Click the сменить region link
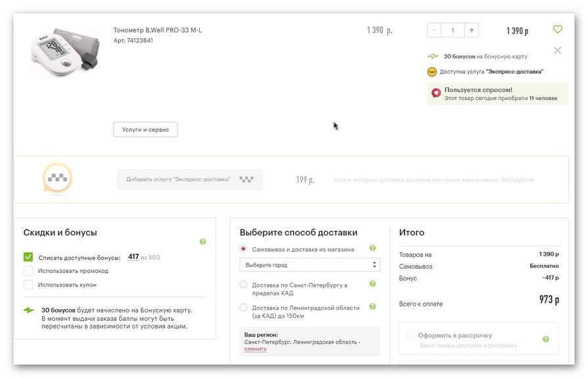Viewport: 588px width, 378px height. click(x=255, y=349)
